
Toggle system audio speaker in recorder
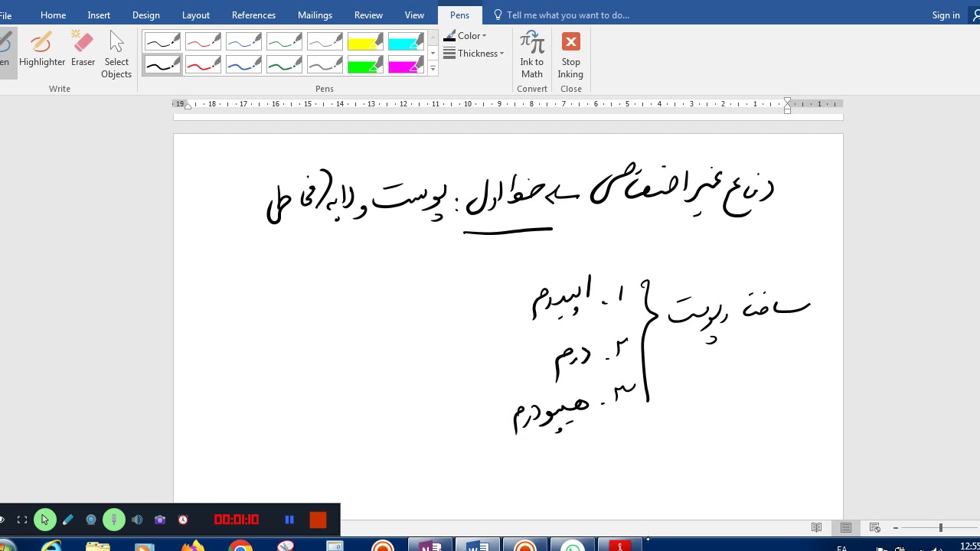pos(137,520)
